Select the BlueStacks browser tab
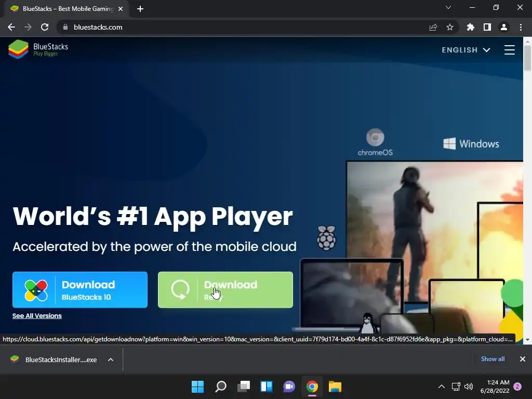 [66, 9]
